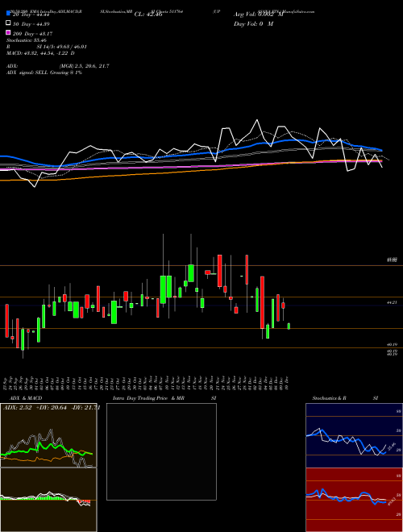Select the '50 Day - 44.39' label
This screenshot has width=403, height=532.
pos(32,24)
